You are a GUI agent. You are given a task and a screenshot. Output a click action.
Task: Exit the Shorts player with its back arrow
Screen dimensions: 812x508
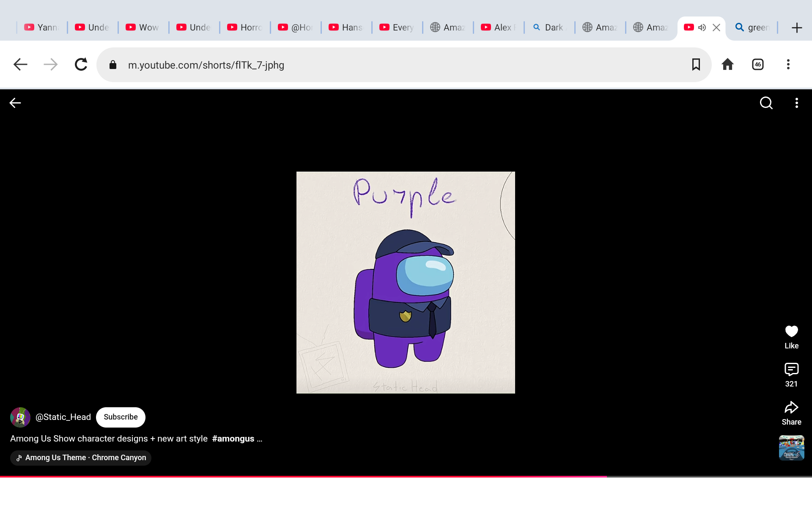pyautogui.click(x=15, y=103)
